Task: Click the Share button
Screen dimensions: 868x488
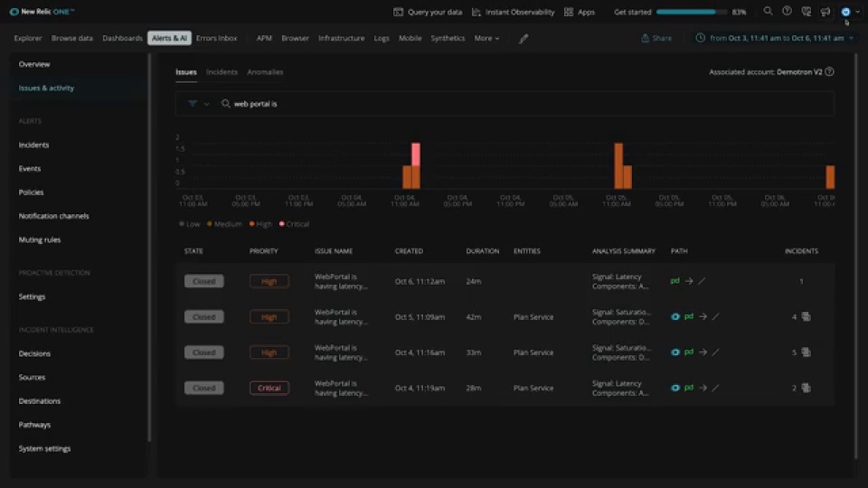Action: pyautogui.click(x=656, y=38)
